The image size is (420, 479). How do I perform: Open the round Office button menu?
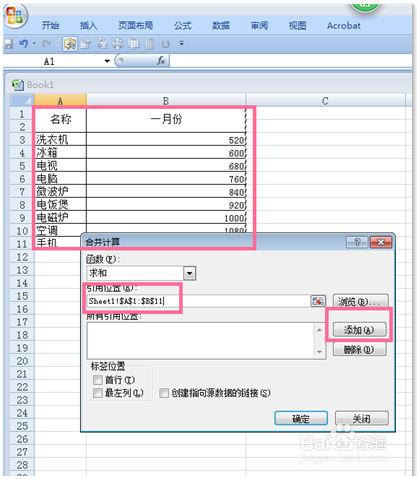pos(15,16)
